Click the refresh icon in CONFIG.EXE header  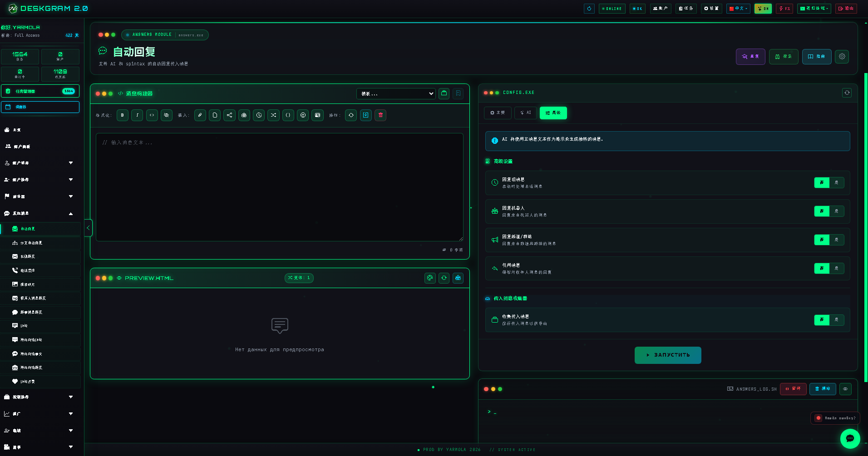pos(847,93)
